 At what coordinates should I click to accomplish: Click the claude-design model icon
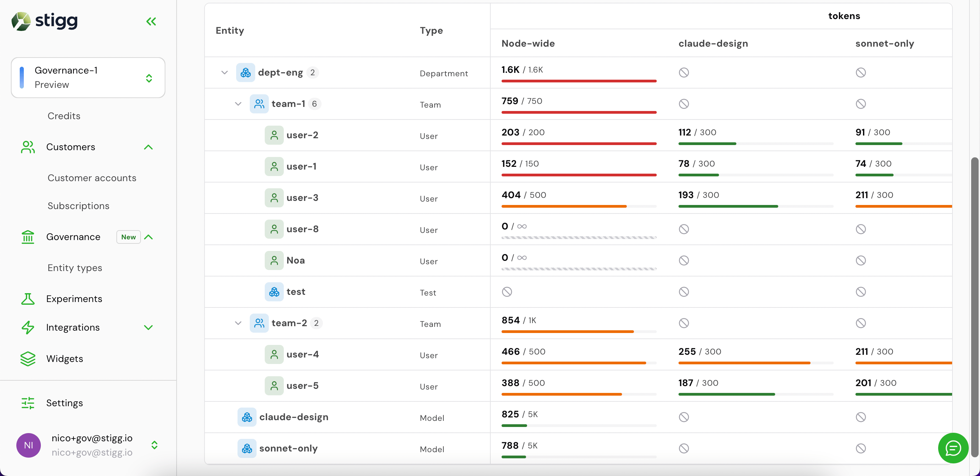coord(247,417)
